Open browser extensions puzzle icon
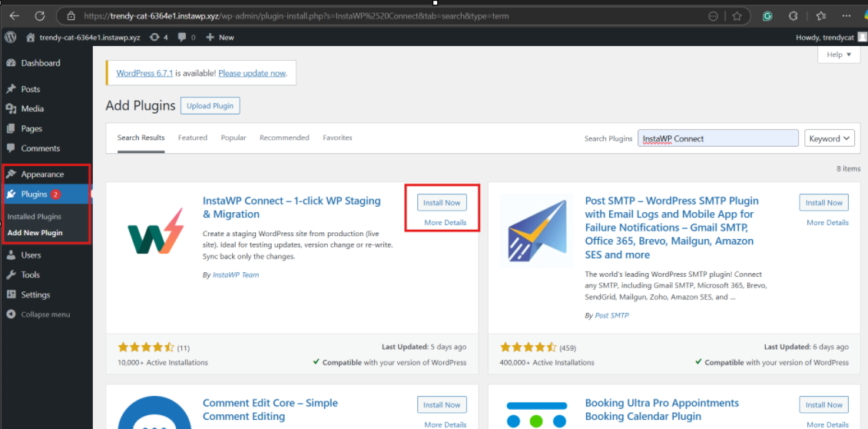The height and width of the screenshot is (429, 868). tap(793, 16)
